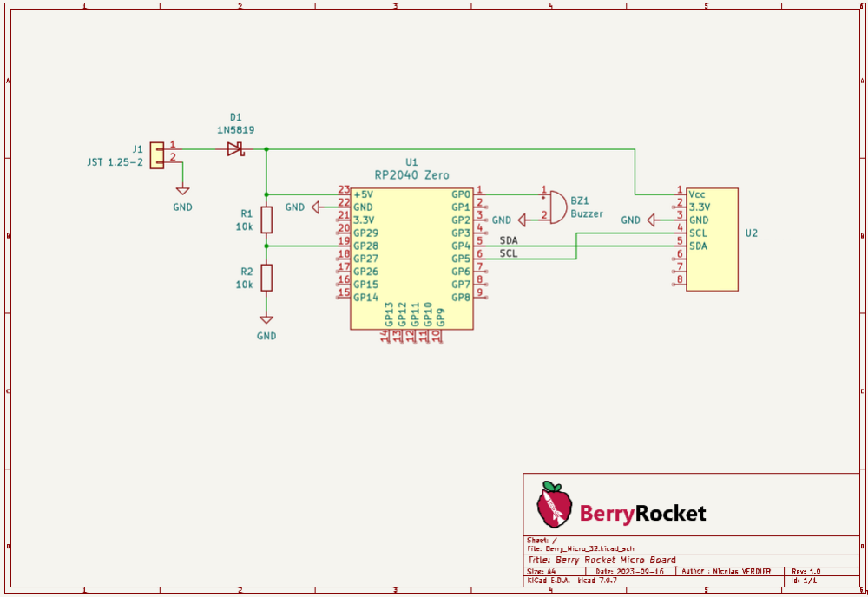The image size is (868, 597).
Task: Select the R1 resistor symbol
Action: [266, 220]
